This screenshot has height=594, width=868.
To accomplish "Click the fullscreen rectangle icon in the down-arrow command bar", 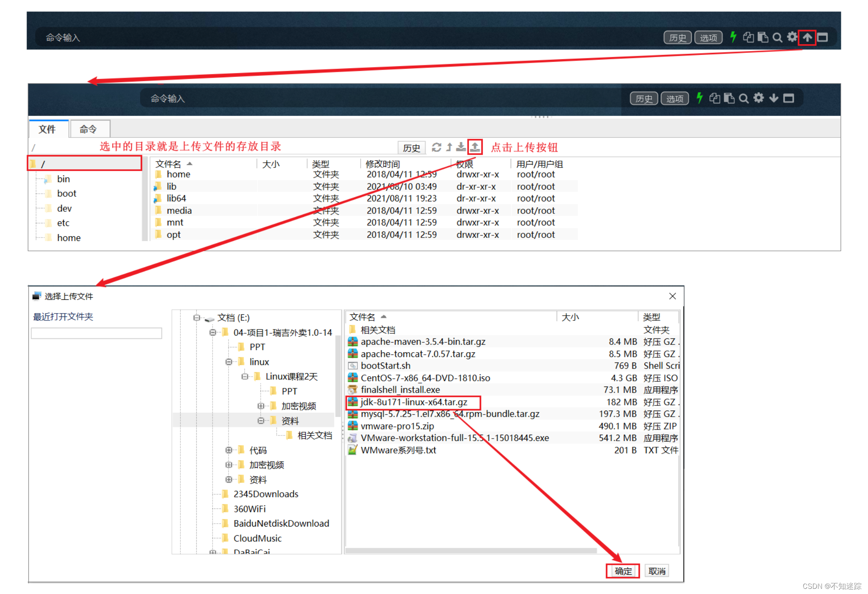I will (x=789, y=98).
